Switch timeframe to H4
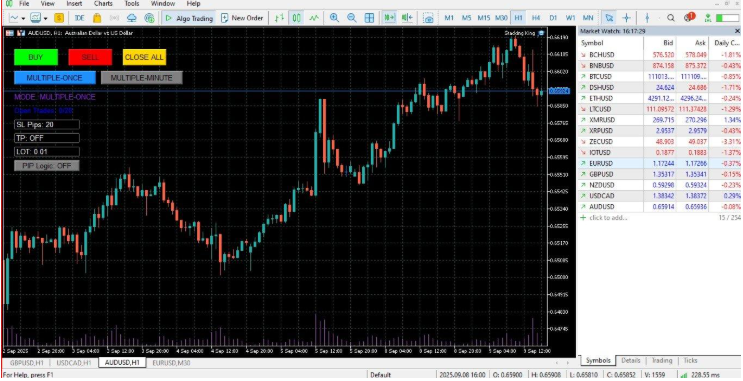Screen dimensions: 743x381 [536, 18]
